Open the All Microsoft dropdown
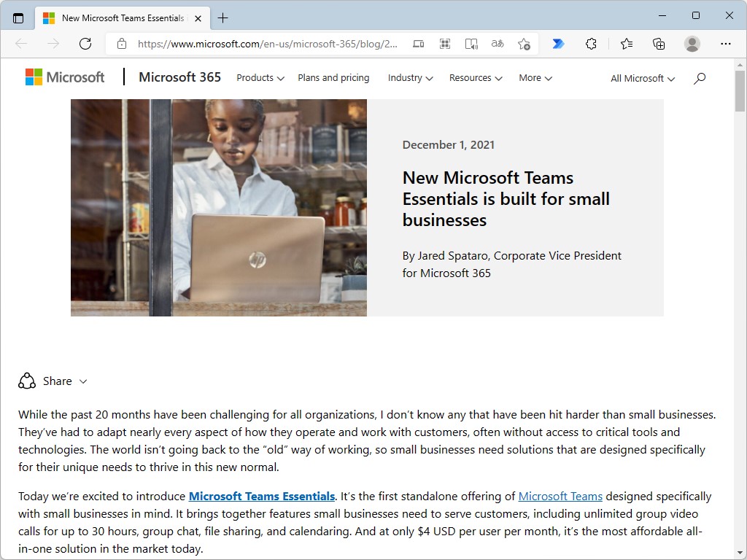 (641, 78)
